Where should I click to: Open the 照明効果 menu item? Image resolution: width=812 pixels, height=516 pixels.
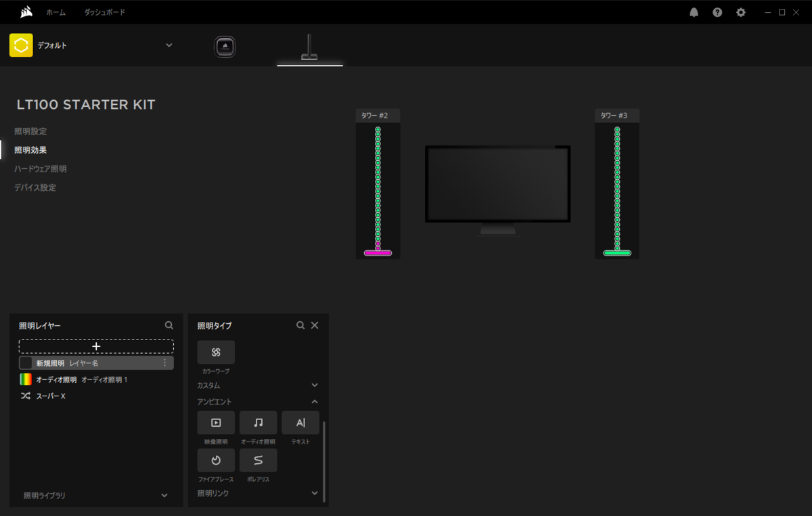(x=30, y=150)
